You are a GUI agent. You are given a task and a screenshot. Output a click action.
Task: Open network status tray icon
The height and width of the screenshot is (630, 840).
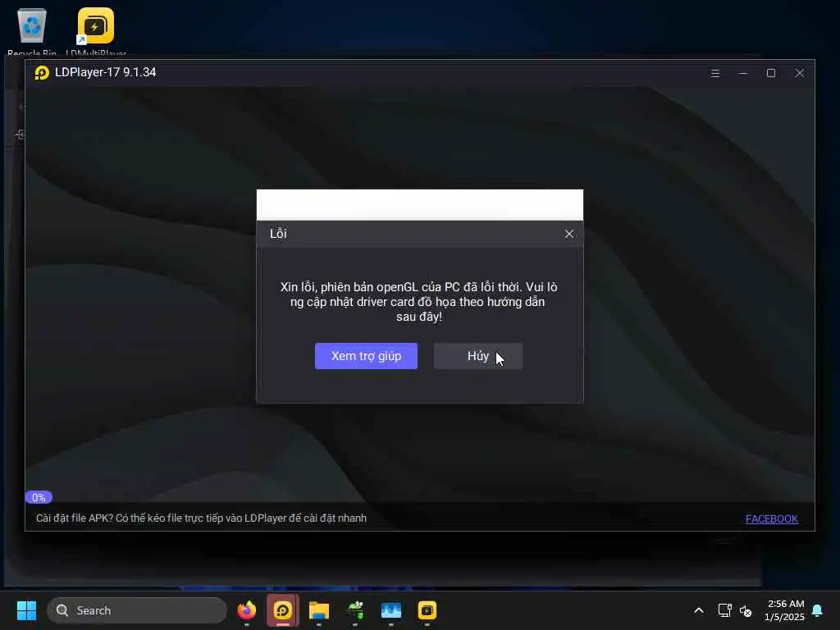point(725,610)
